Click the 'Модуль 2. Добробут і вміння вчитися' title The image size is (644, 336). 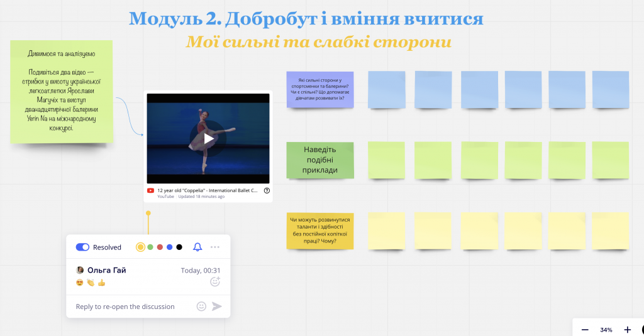pyautogui.click(x=306, y=18)
